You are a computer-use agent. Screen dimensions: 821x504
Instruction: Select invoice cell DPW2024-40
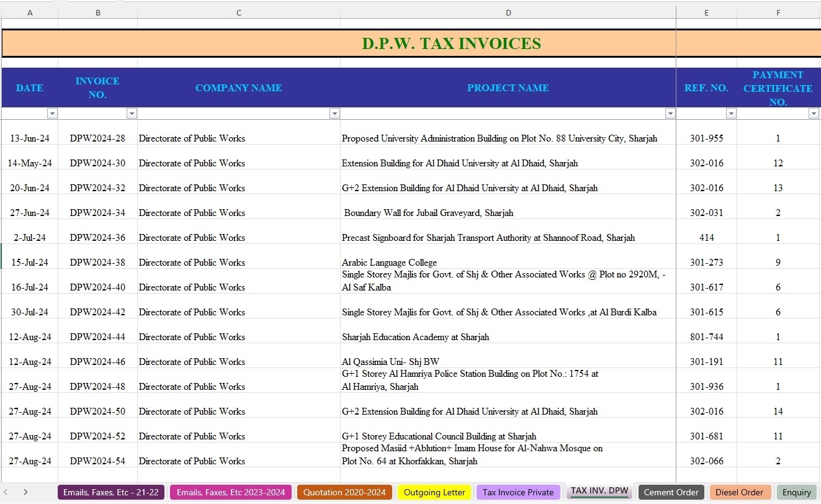point(97,282)
